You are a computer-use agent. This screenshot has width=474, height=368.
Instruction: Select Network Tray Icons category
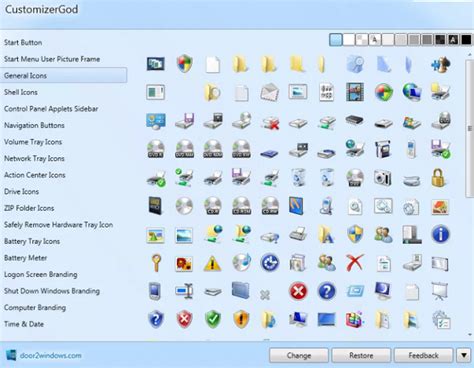34,158
